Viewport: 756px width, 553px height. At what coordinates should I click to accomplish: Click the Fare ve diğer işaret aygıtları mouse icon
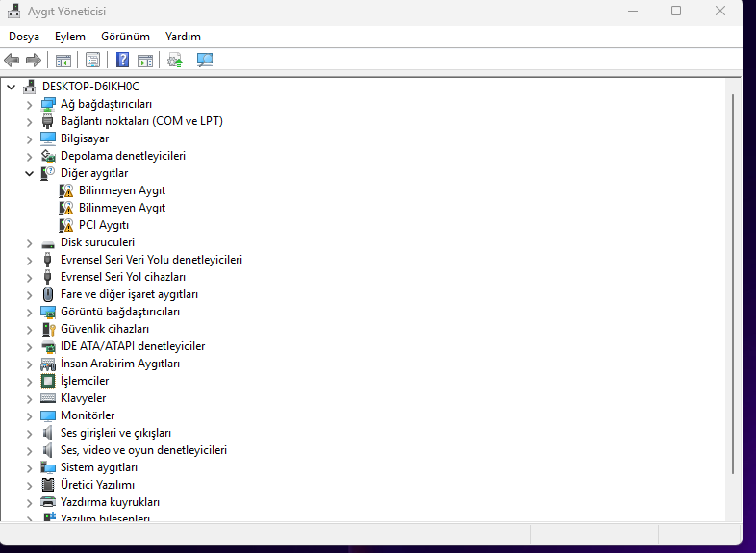coord(48,294)
